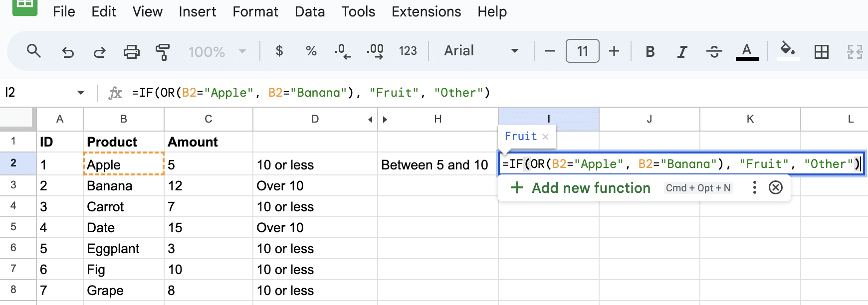
Task: Open the Tools menu
Action: tap(358, 11)
